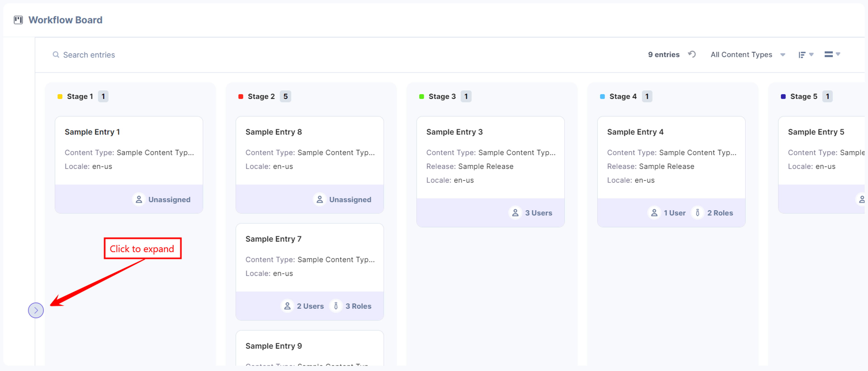The image size is (868, 371).
Task: Click Locale en-us on Sample Entry 7
Action: (x=269, y=274)
